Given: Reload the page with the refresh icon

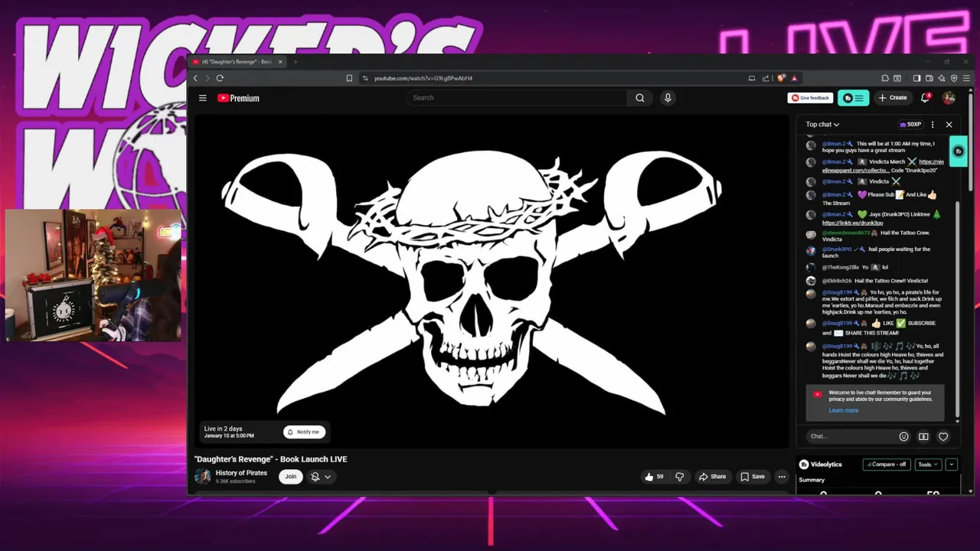Looking at the screenshot, I should 220,78.
